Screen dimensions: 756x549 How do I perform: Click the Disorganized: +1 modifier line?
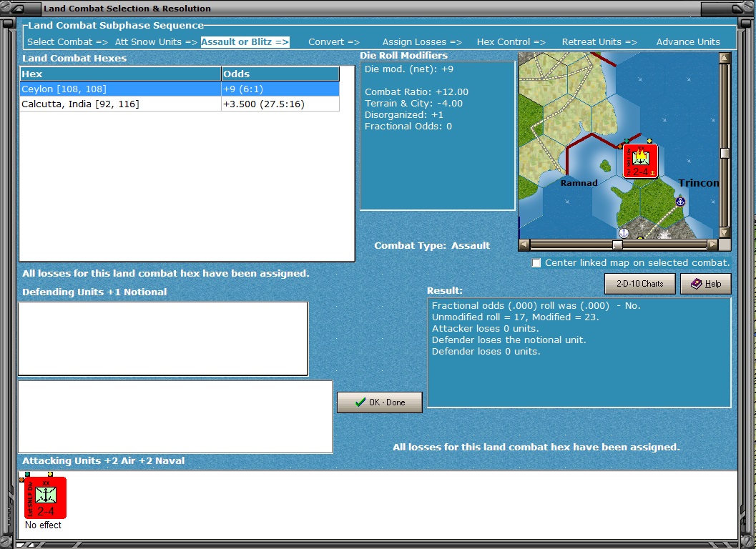point(404,114)
